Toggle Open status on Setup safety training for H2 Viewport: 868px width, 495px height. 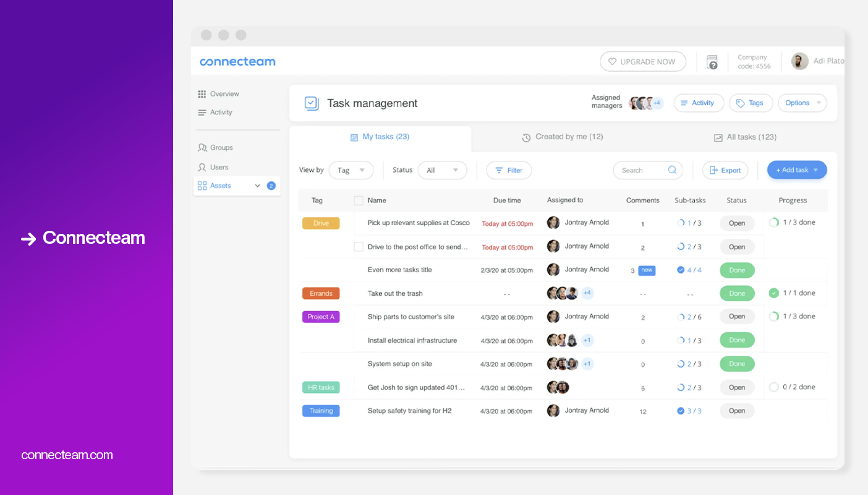[x=737, y=411]
